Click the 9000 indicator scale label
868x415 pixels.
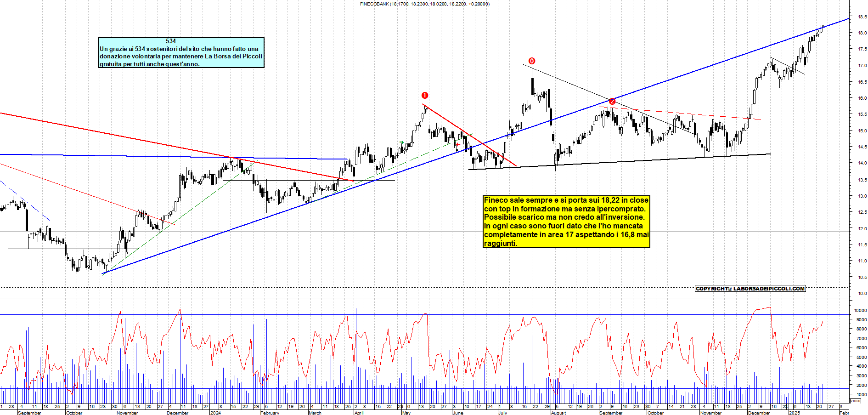coord(862,320)
